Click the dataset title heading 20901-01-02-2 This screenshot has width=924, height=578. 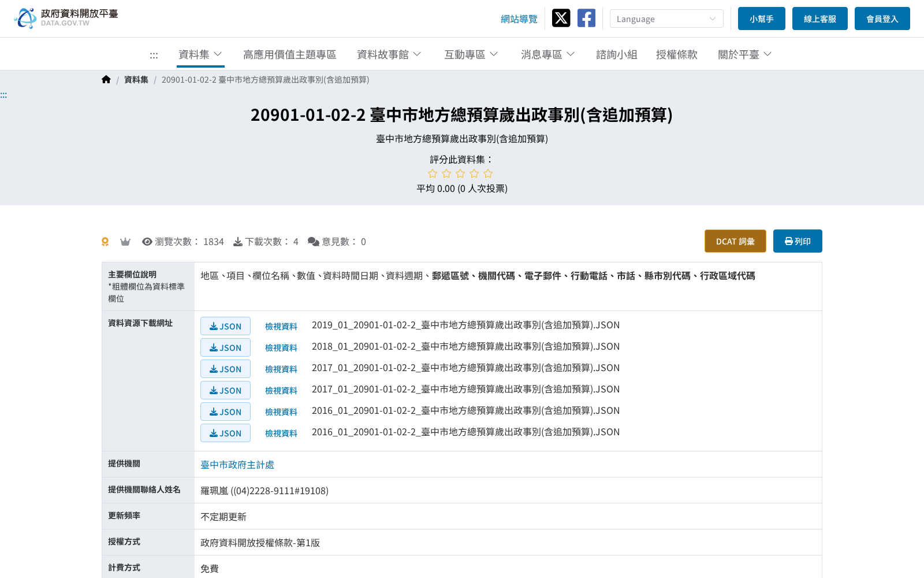click(x=461, y=115)
